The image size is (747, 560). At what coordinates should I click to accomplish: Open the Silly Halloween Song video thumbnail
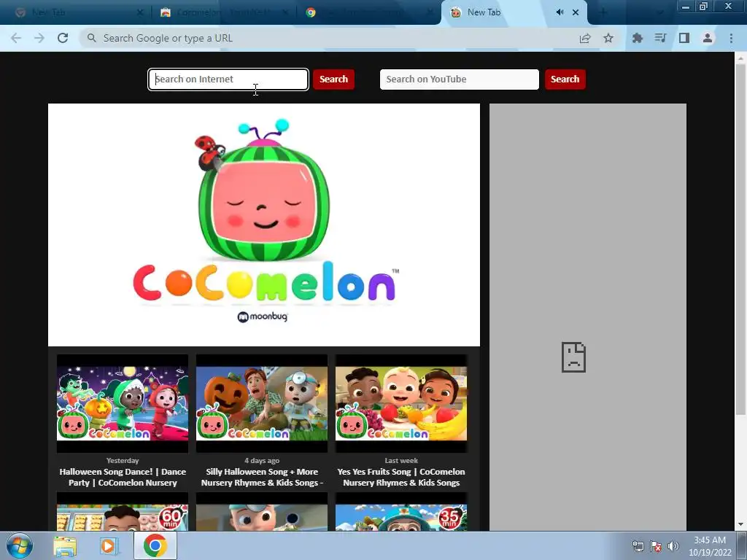point(262,403)
